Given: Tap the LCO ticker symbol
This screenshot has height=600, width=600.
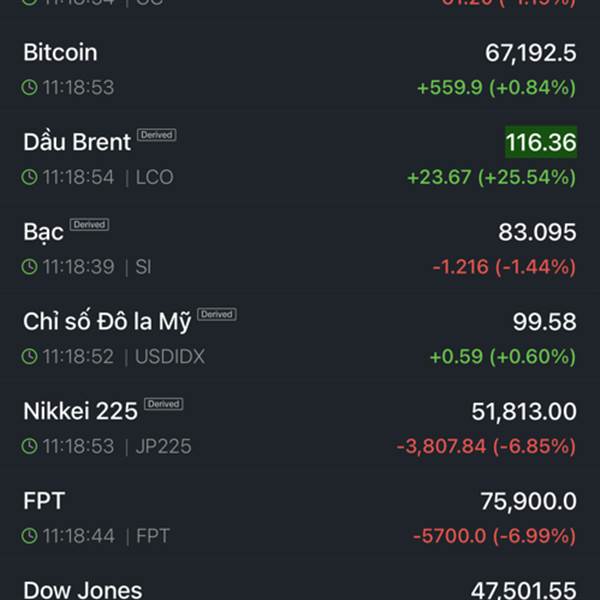Looking at the screenshot, I should [154, 178].
